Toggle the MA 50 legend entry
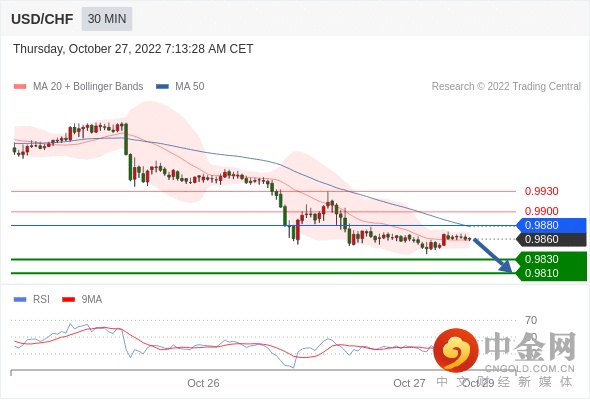The image size is (590, 400). (180, 86)
